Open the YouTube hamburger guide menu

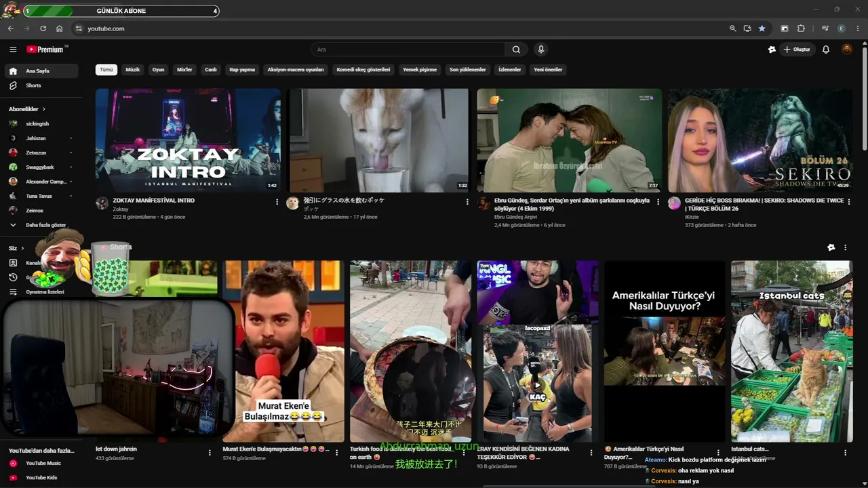click(x=13, y=49)
